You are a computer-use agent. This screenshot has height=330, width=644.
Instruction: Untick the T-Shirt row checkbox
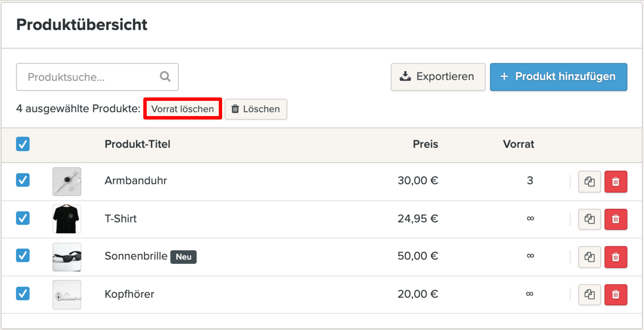pyautogui.click(x=23, y=218)
